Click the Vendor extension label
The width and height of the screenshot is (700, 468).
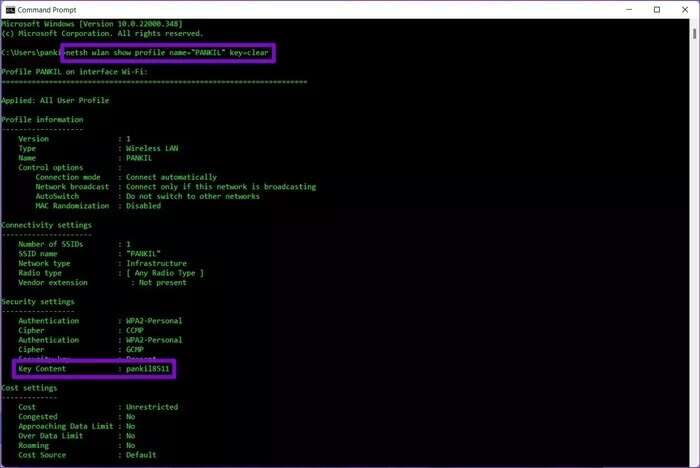[x=53, y=283]
